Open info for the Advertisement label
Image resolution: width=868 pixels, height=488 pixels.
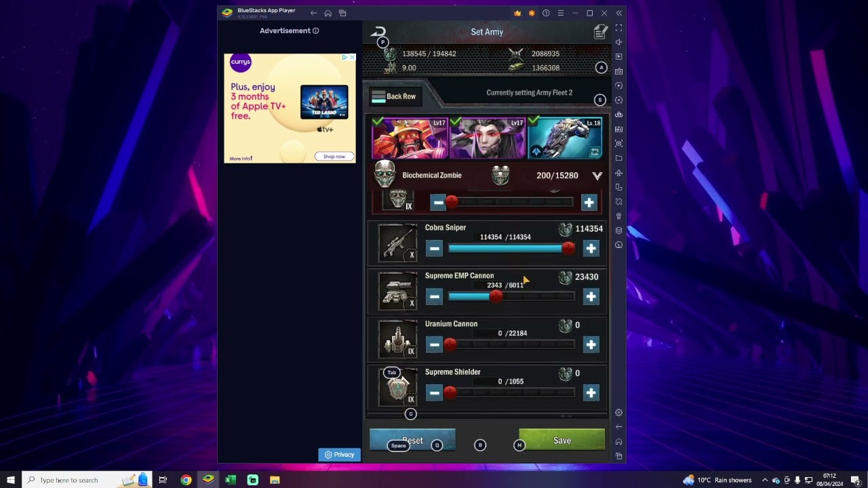click(x=315, y=30)
